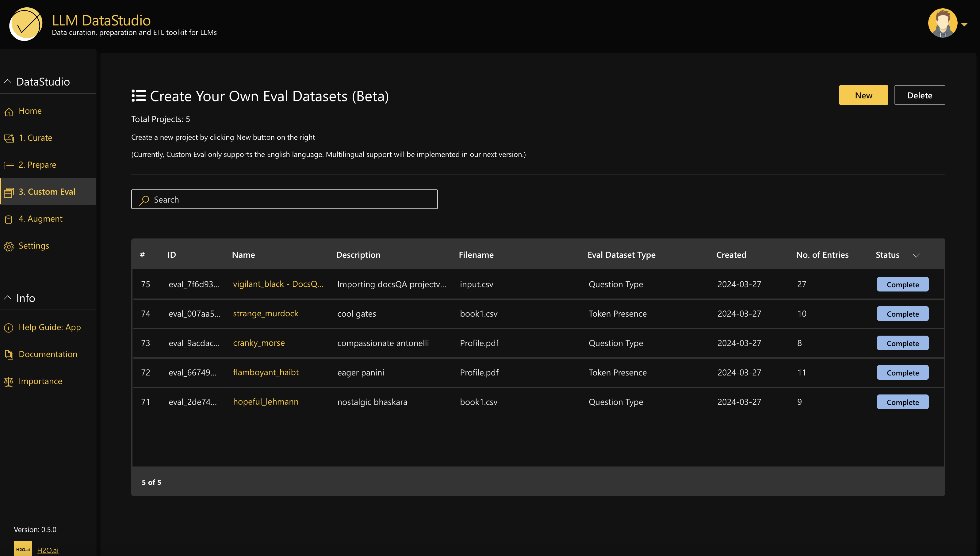This screenshot has width=980, height=556.
Task: Click the Complete status for cranky_morse
Action: click(x=902, y=343)
